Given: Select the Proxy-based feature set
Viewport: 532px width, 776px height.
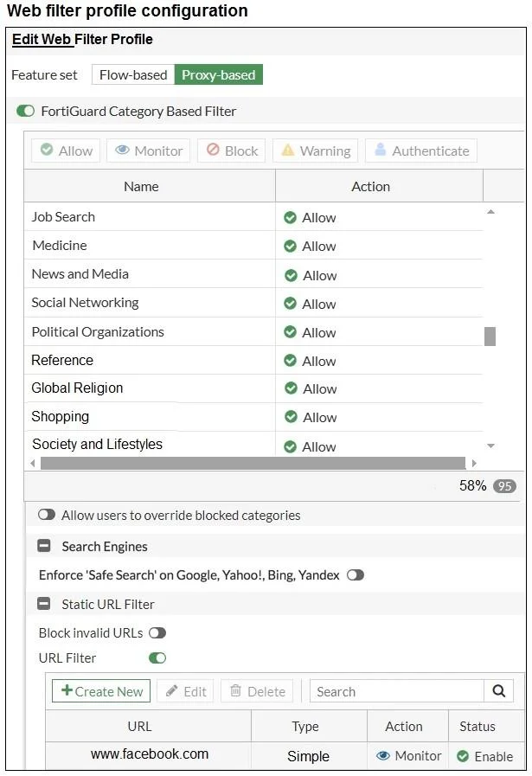Looking at the screenshot, I should click(x=218, y=74).
